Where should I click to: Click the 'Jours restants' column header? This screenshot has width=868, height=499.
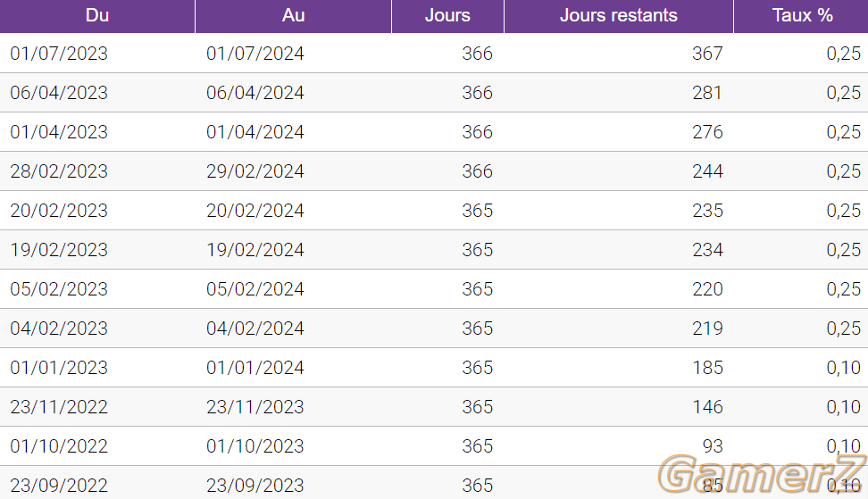pos(619,15)
